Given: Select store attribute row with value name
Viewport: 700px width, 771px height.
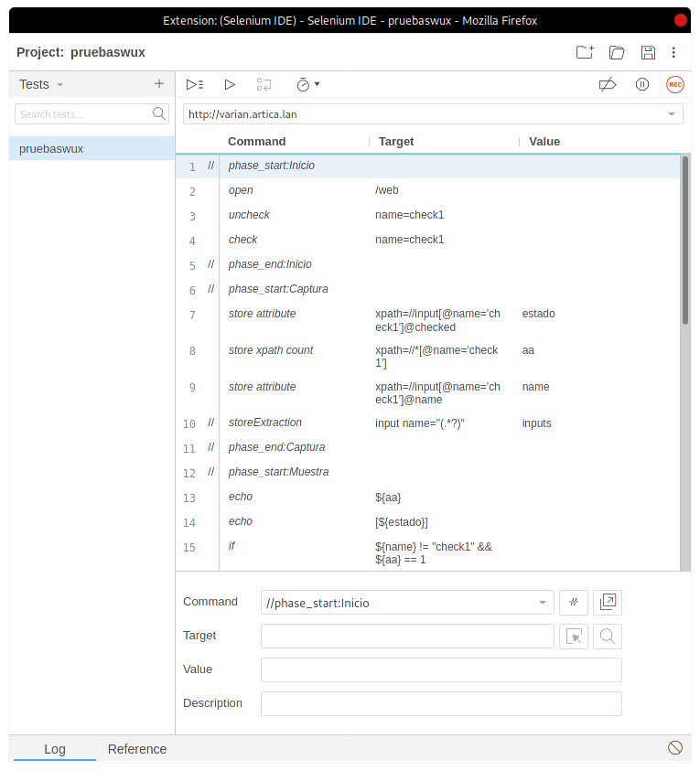Looking at the screenshot, I should click(427, 393).
